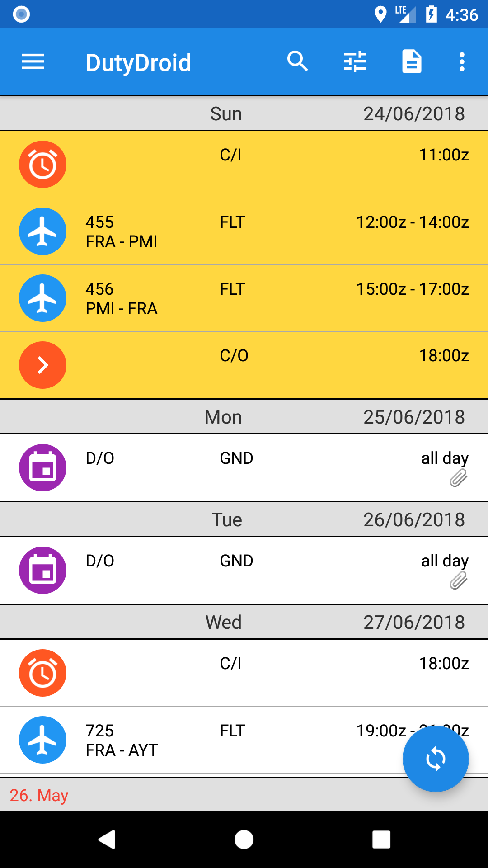Image resolution: width=488 pixels, height=868 pixels.
Task: Tap the 26. May red label
Action: (x=39, y=795)
